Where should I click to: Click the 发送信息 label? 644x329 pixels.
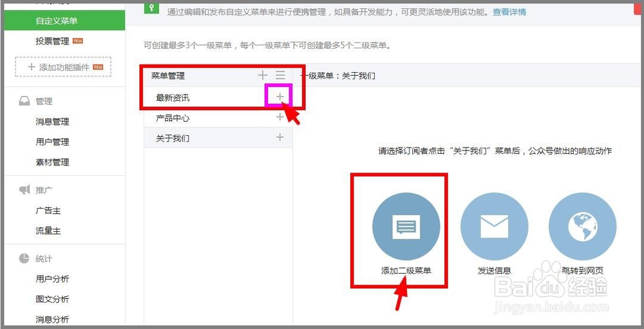[x=494, y=270]
